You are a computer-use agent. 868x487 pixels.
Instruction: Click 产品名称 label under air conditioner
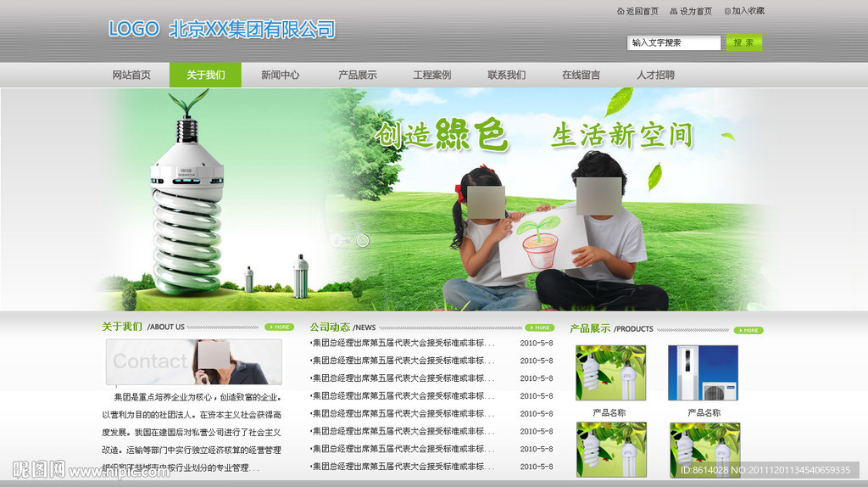pyautogui.click(x=704, y=412)
